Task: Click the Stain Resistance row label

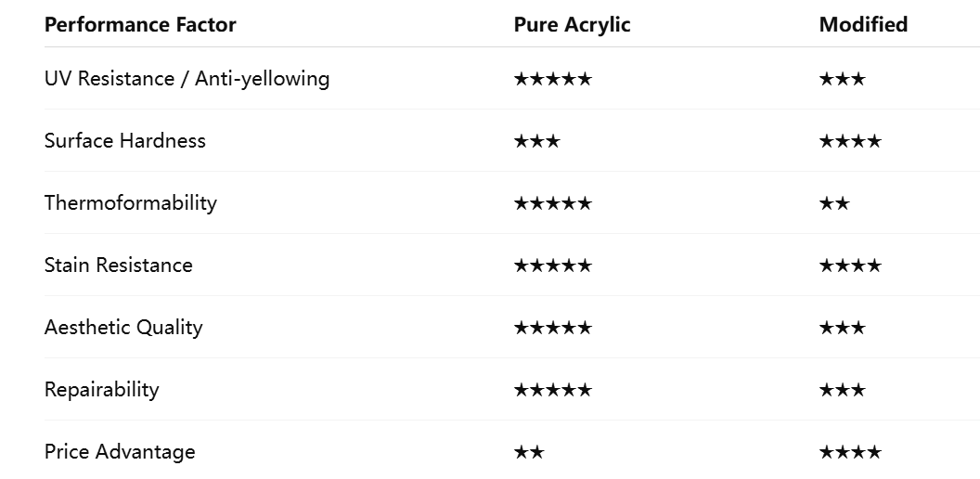Action: click(119, 265)
